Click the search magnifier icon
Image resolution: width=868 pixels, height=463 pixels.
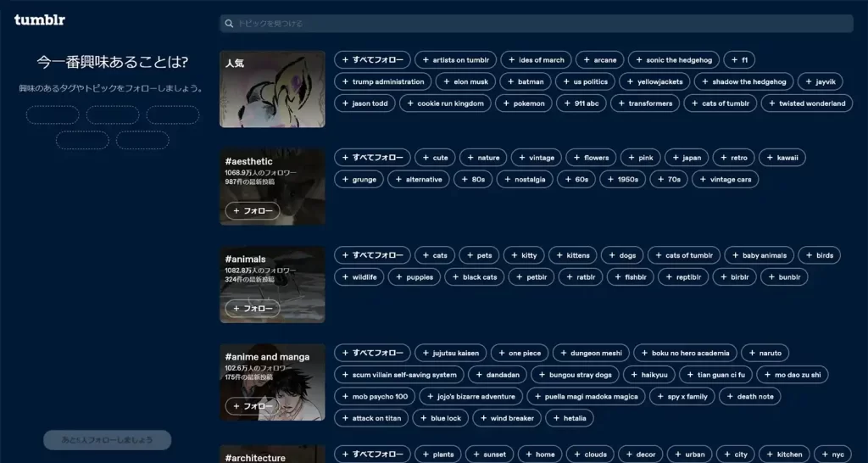(x=229, y=24)
